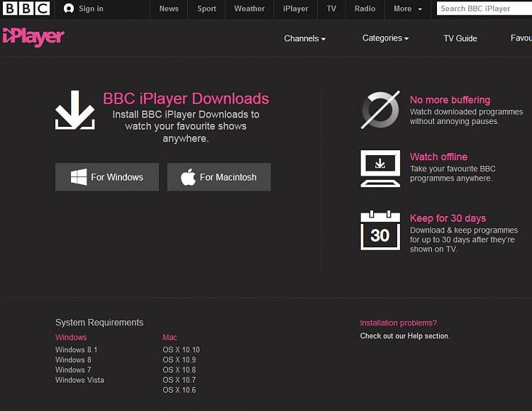Screen dimensions: 532x411
Task: Open Sport in BBC navigation
Action: 206,9
